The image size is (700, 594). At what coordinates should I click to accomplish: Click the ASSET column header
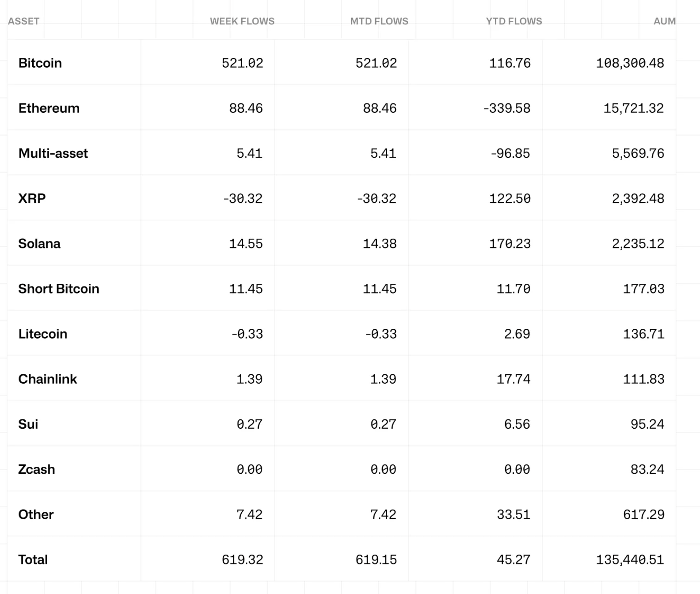[x=23, y=21]
